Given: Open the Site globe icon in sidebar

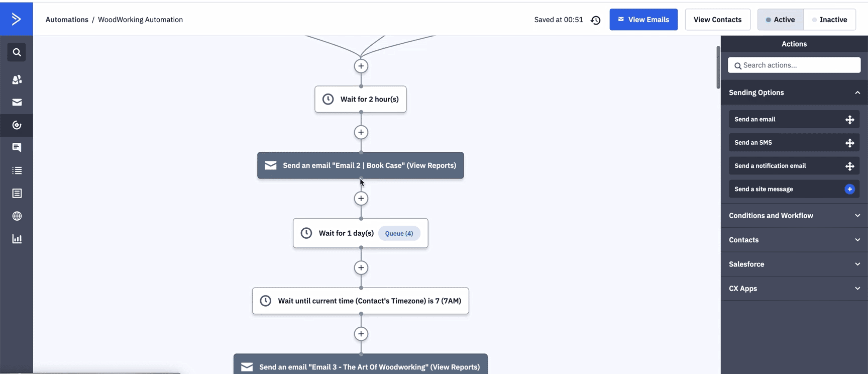Looking at the screenshot, I should pyautogui.click(x=17, y=216).
